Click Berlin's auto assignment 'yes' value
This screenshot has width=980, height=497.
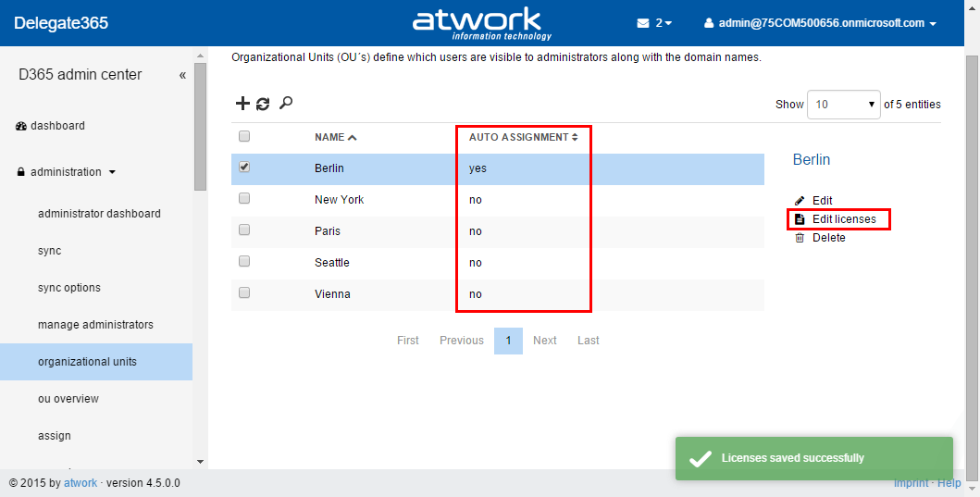tap(478, 168)
